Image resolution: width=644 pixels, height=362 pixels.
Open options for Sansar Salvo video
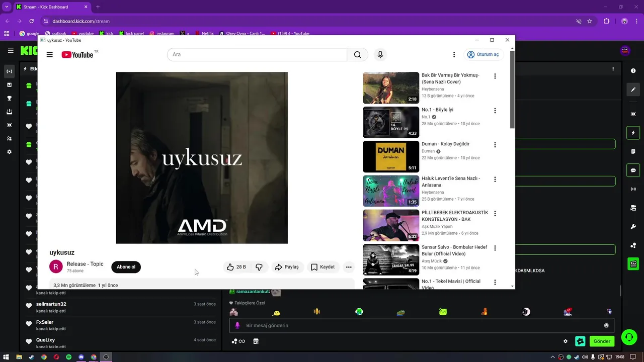tap(495, 248)
